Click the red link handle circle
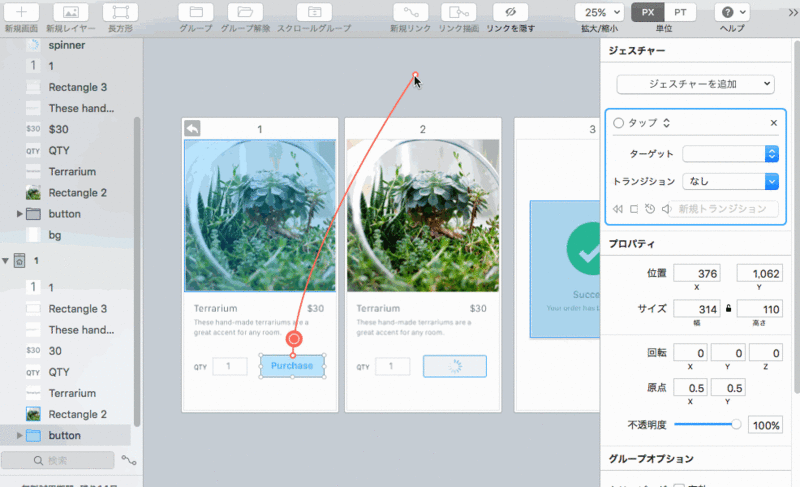 [x=294, y=339]
